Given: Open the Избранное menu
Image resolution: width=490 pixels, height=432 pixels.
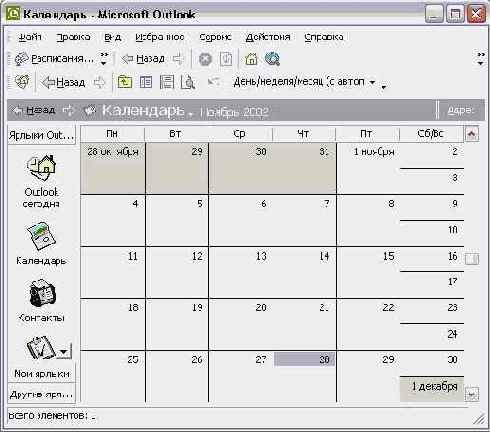Looking at the screenshot, I should tap(160, 37).
